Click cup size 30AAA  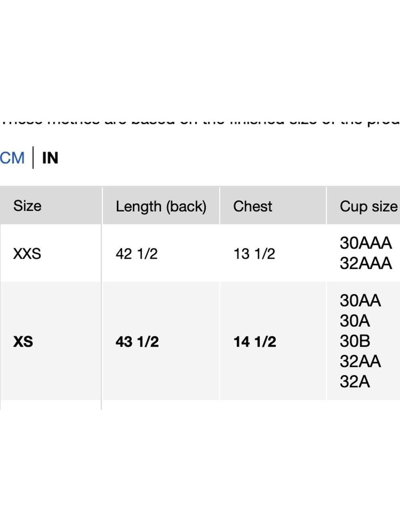[366, 243]
